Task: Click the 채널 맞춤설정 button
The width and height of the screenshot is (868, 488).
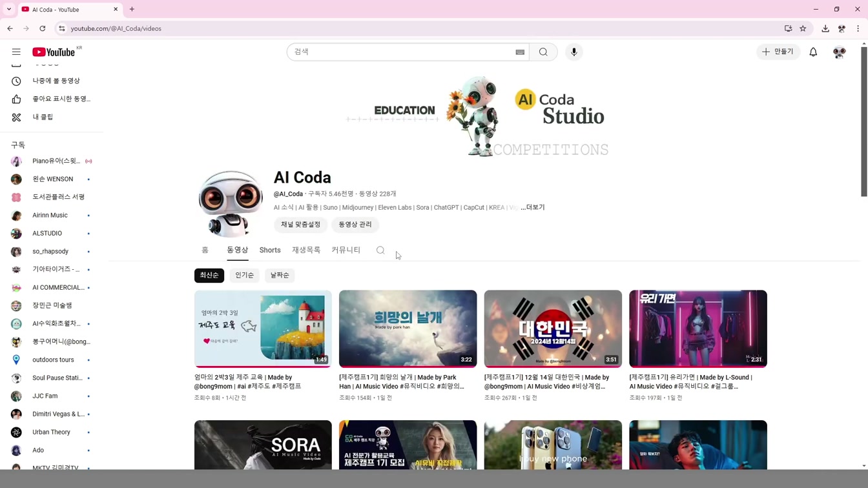Action: click(x=301, y=225)
